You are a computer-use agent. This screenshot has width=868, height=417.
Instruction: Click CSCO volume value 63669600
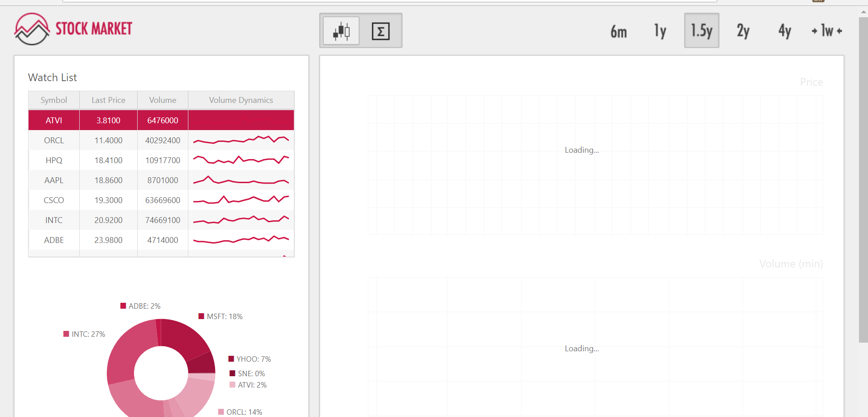(x=163, y=200)
